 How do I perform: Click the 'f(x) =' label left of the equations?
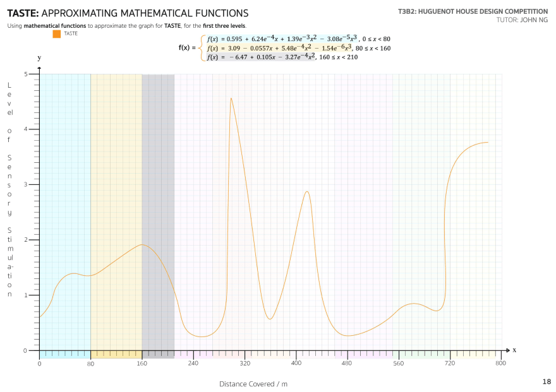pos(188,48)
